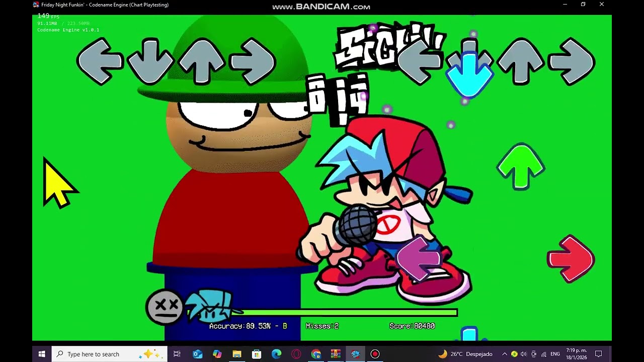This screenshot has height=362, width=644.
Task: Click the Score:80480 text
Action: 412,326
